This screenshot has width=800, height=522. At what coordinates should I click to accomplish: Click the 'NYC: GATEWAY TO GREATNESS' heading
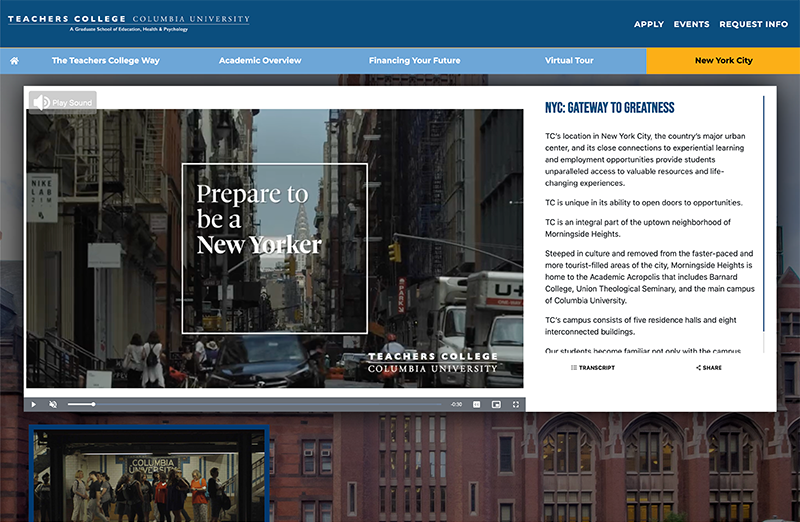pyautogui.click(x=610, y=108)
